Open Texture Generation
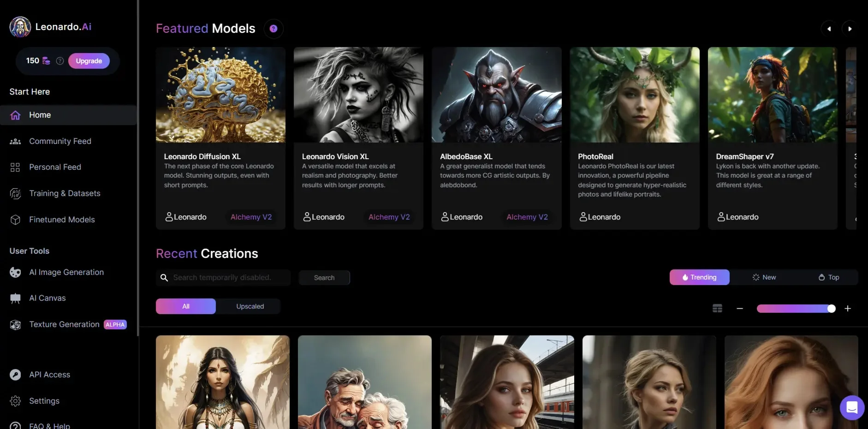This screenshot has height=429, width=868. pyautogui.click(x=68, y=325)
